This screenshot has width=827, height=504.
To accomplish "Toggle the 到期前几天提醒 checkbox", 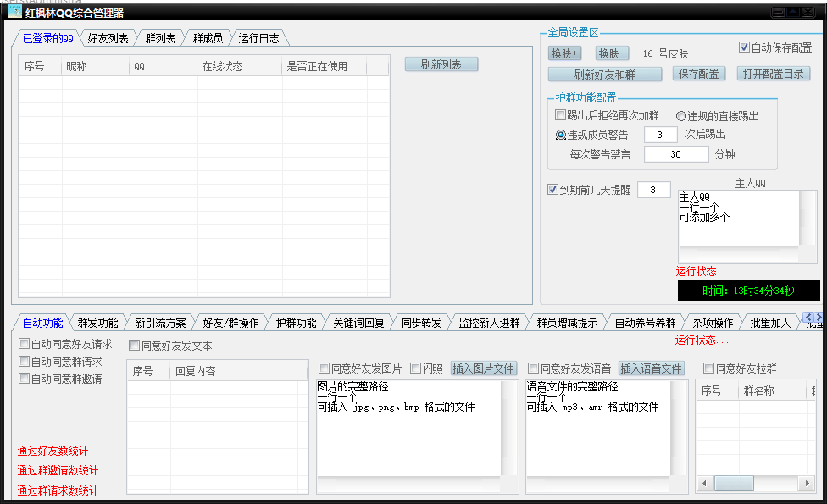I will click(x=552, y=190).
